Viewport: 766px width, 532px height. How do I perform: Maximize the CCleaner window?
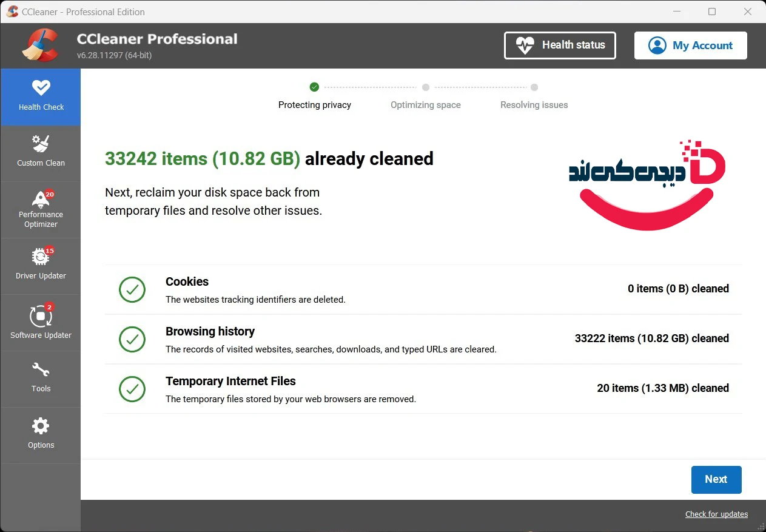(x=712, y=12)
